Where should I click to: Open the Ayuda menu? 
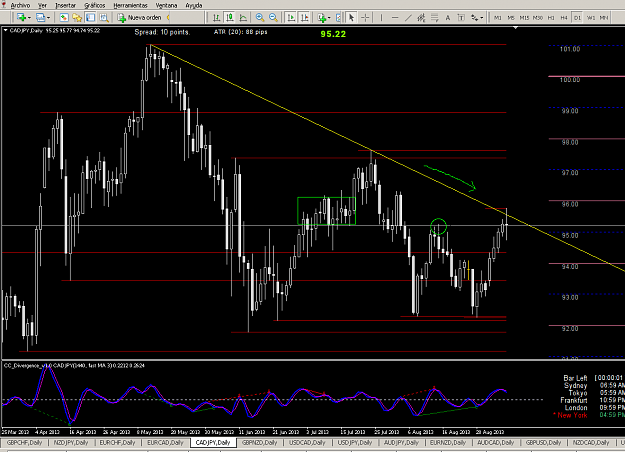tap(194, 5)
